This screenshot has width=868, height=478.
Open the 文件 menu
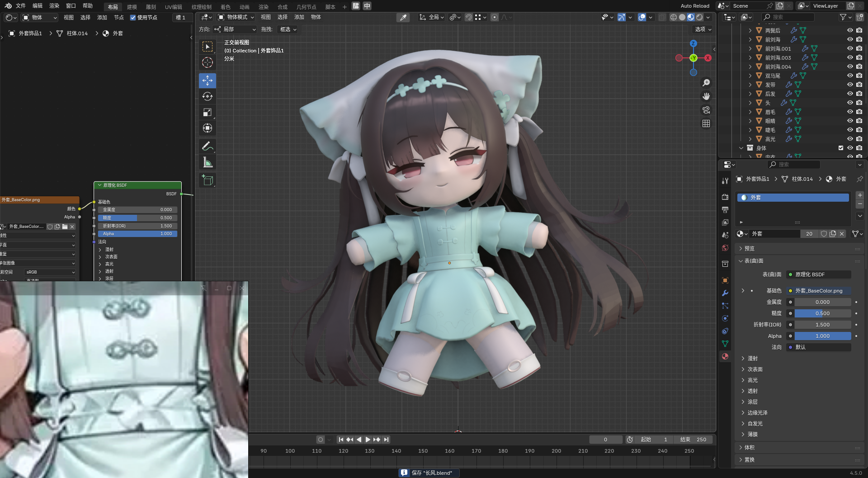21,6
